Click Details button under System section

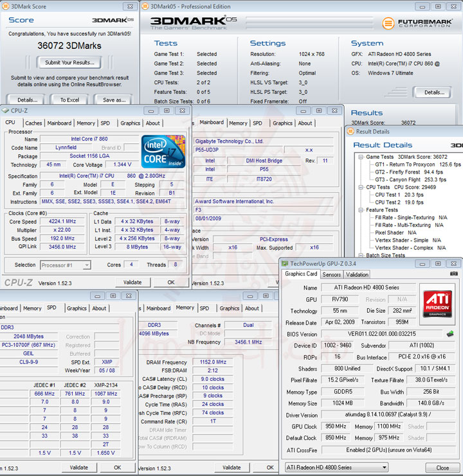[434, 93]
